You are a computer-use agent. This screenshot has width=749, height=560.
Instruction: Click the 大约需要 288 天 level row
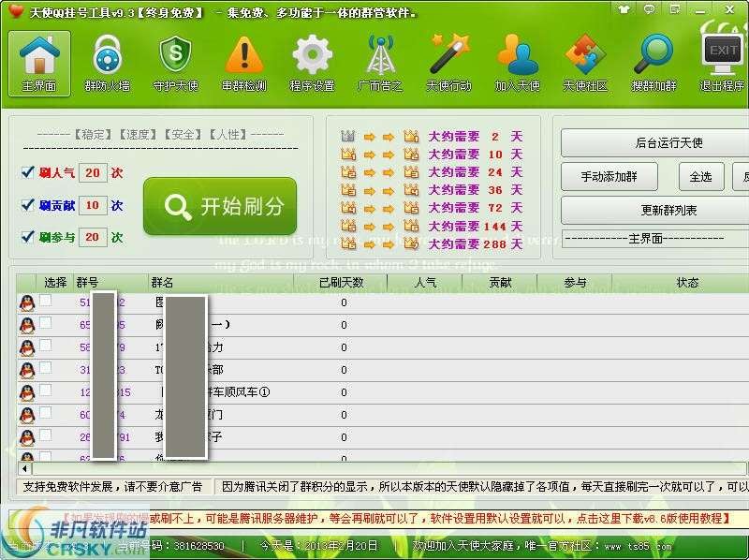click(432, 244)
